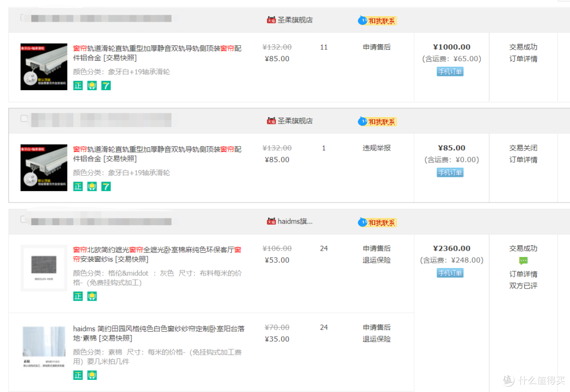Screen dimensions: 570x392
Task: Open 圣柔旗舰店 store in ¥85.00 order
Action: pos(295,121)
